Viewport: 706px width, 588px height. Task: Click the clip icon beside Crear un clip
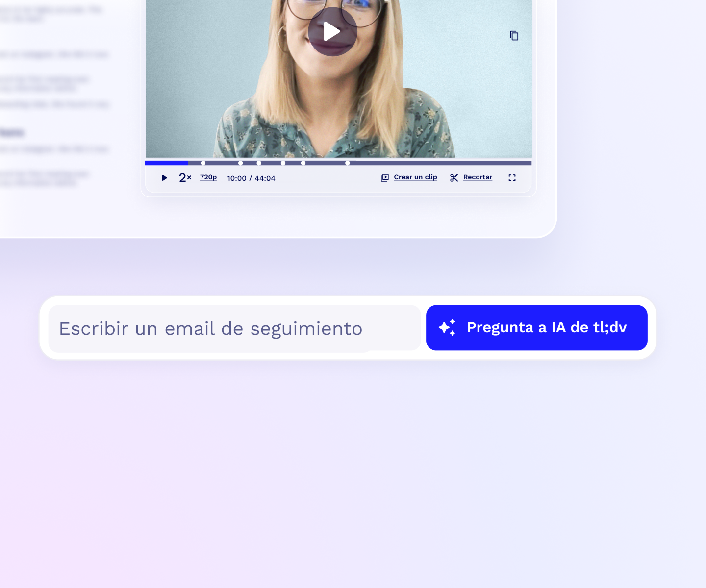click(385, 178)
